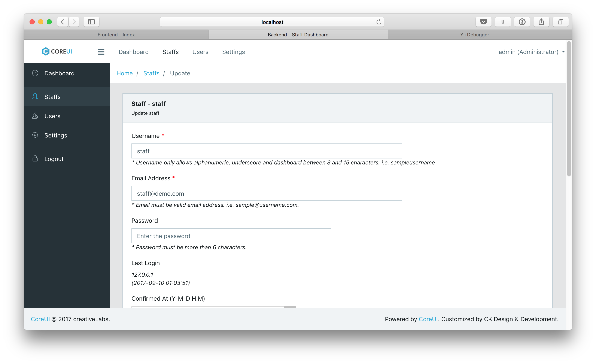Viewport: 596px width, 364px height.
Task: Expand the admin Administrator dropdown
Action: pyautogui.click(x=532, y=52)
